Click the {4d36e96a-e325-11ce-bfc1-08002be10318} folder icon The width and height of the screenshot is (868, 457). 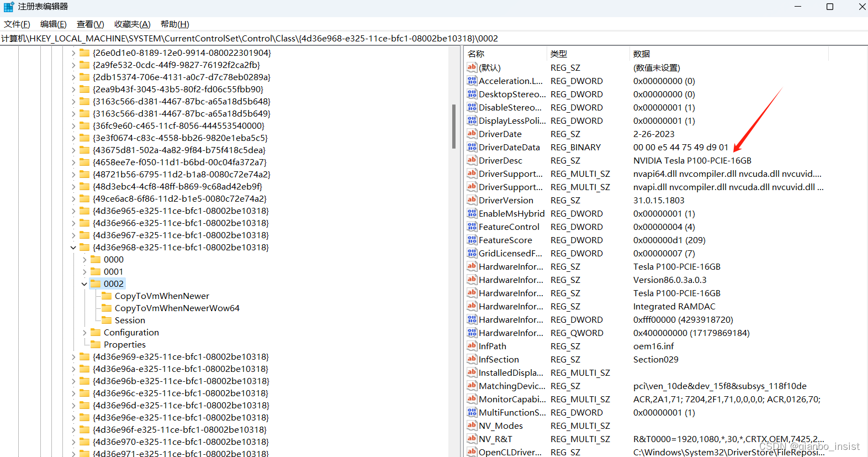point(84,369)
